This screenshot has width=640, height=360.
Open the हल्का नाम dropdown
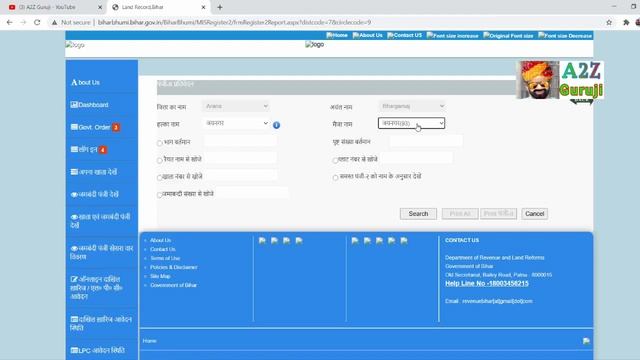236,123
